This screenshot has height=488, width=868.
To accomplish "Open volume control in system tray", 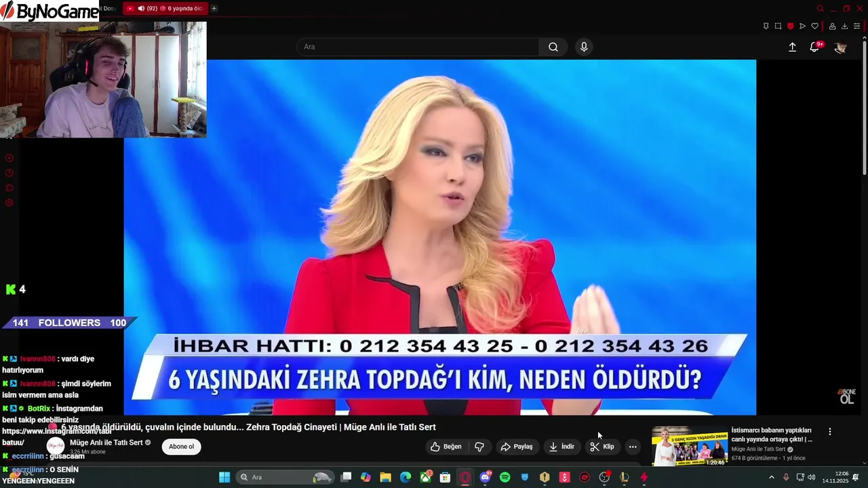I will pos(812,477).
